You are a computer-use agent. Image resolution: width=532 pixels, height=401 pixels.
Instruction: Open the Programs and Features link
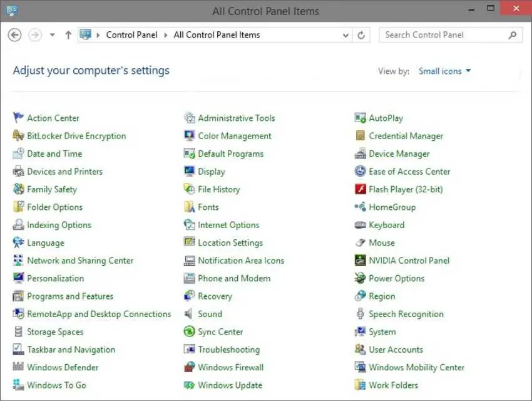[70, 296]
